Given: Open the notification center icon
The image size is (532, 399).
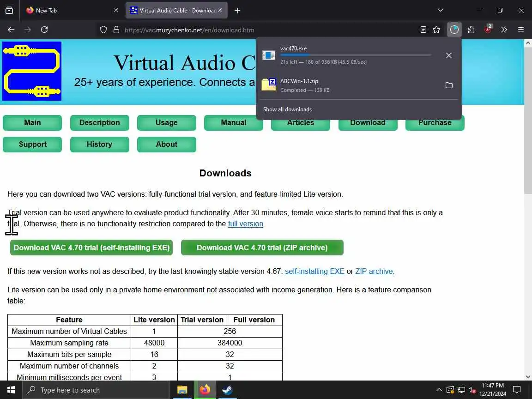Looking at the screenshot, I should coord(517,390).
